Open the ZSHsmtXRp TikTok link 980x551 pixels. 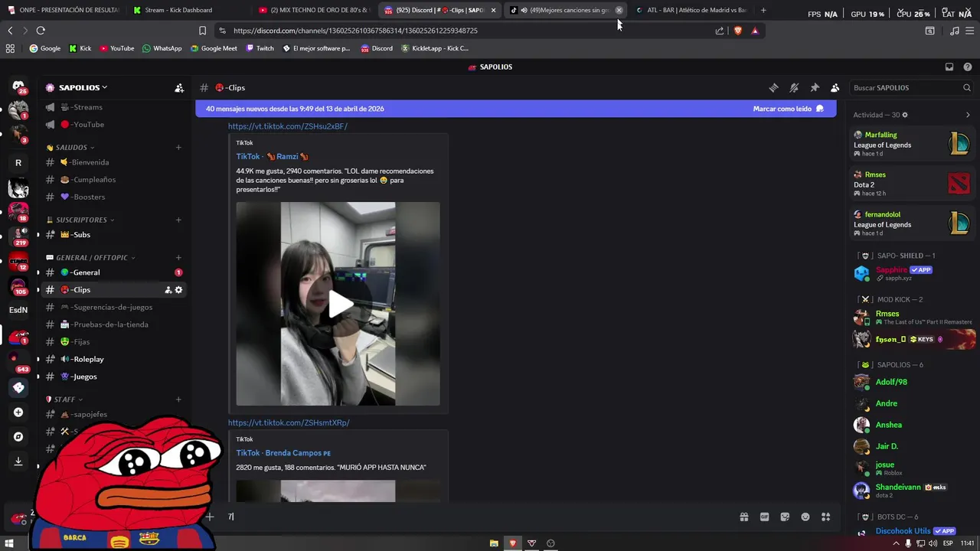pyautogui.click(x=289, y=422)
